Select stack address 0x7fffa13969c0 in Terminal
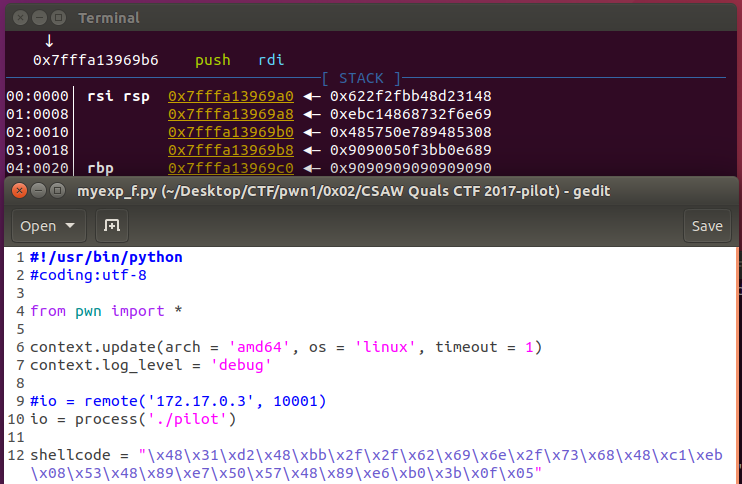742x484 pixels. 231,168
